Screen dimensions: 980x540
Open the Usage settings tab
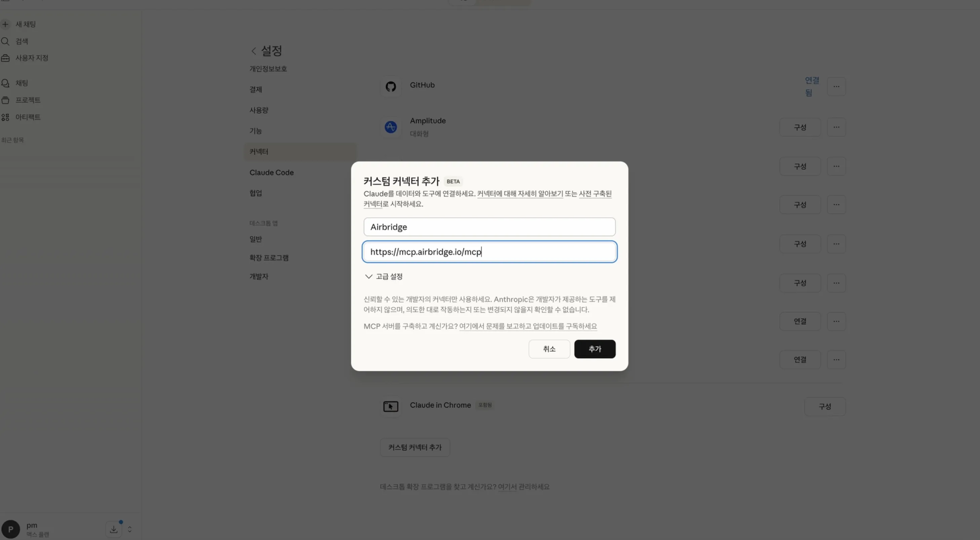(259, 110)
